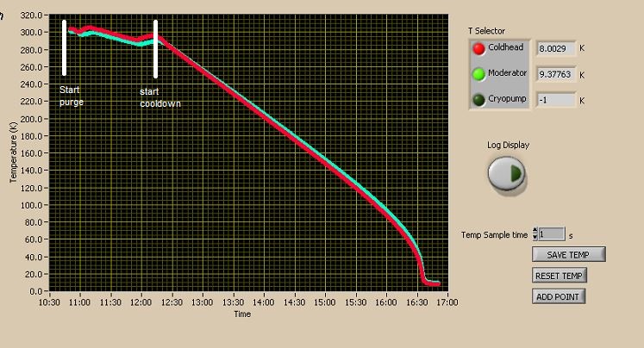Click the 'start cooldown' annotation text
The width and height of the screenshot is (644, 348).
159,97
